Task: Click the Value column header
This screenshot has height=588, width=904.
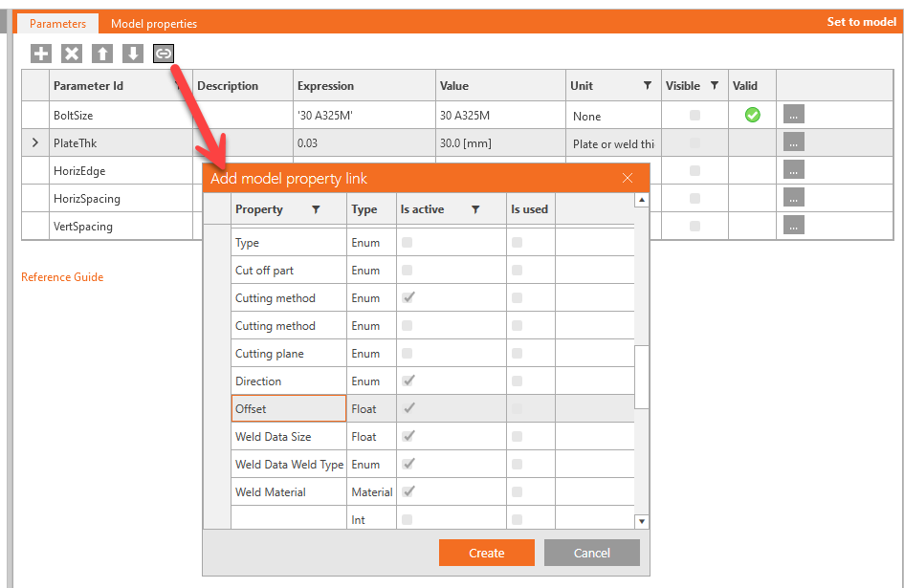Action: coord(500,85)
